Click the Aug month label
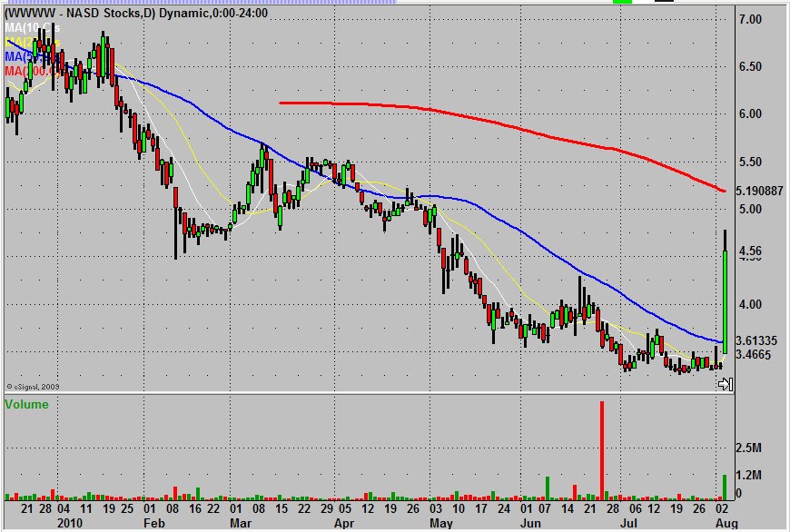Image resolution: width=790 pixels, height=532 pixels. click(x=726, y=523)
